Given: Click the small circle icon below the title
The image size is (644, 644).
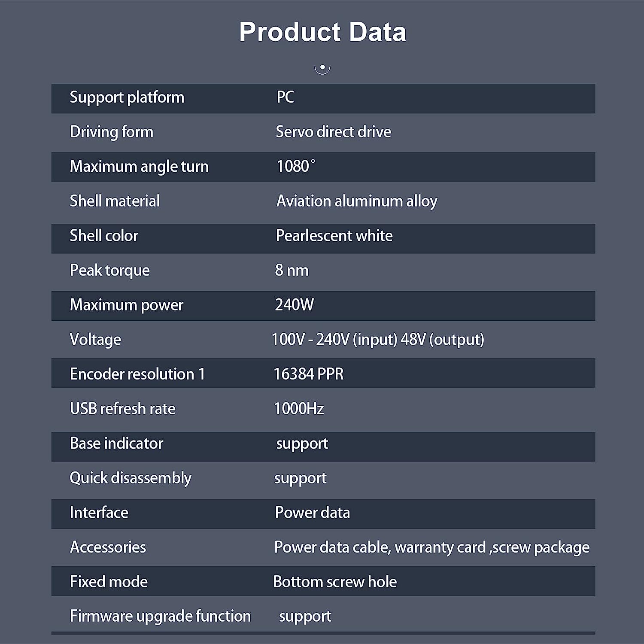Looking at the screenshot, I should click(322, 69).
